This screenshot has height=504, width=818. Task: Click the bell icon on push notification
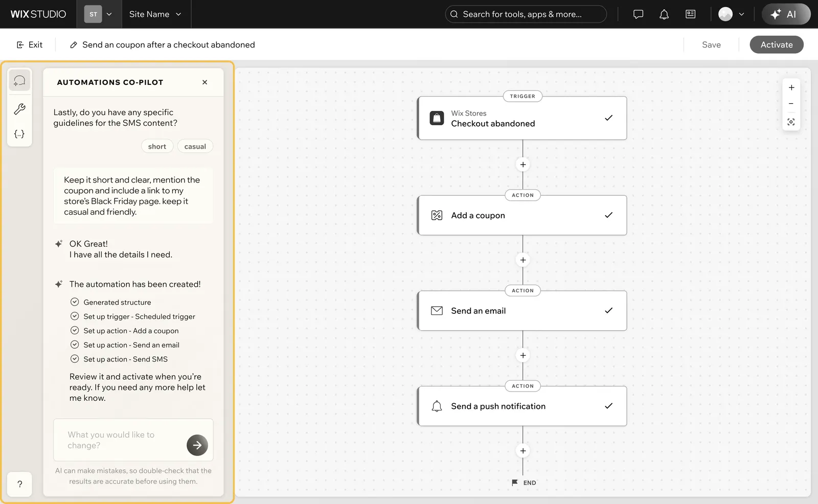coord(437,406)
